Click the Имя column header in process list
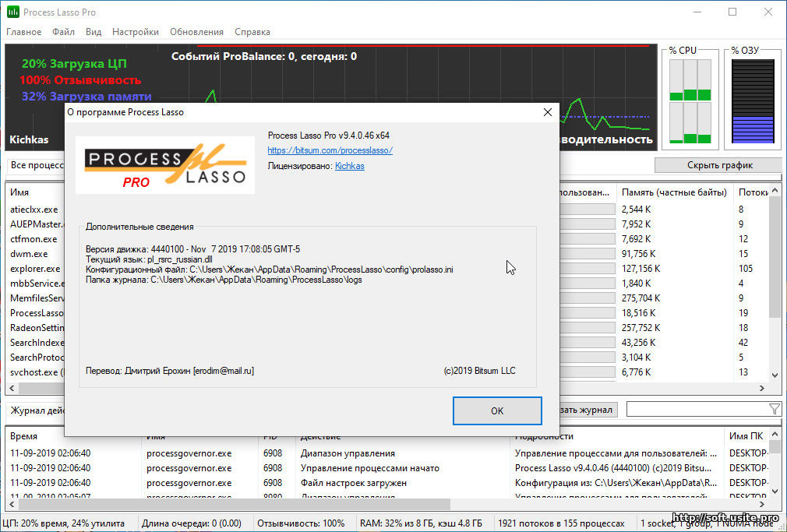 click(x=19, y=192)
